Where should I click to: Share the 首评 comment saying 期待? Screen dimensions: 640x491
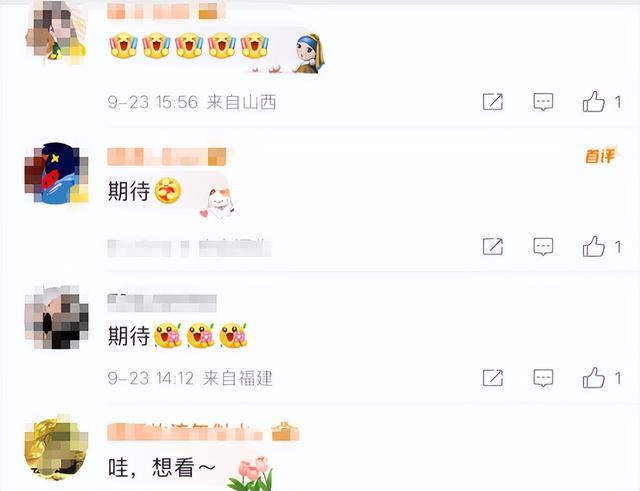click(493, 247)
